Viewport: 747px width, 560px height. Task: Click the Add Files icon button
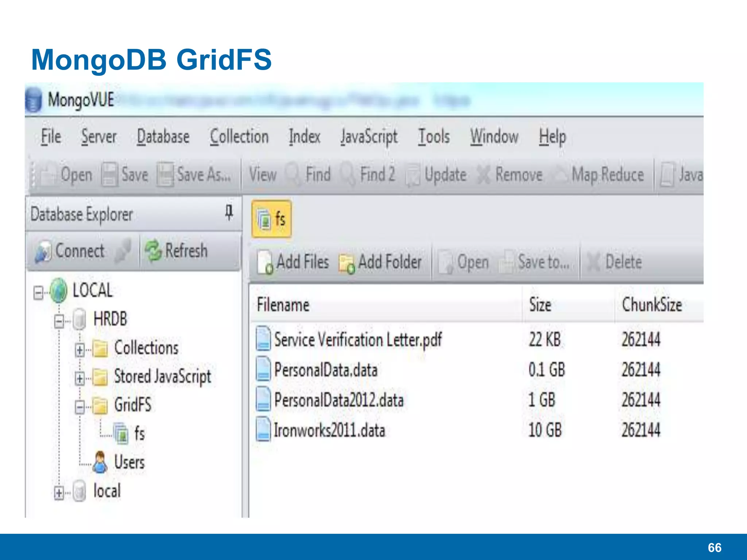pyautogui.click(x=265, y=262)
